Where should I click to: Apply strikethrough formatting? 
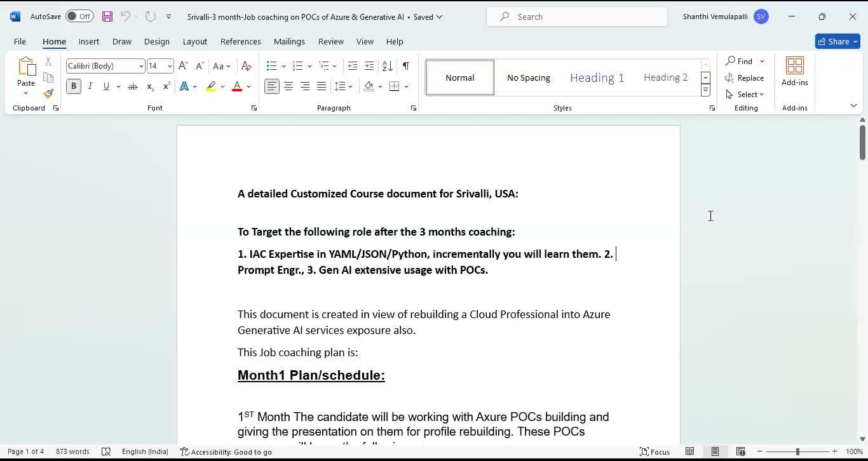133,86
